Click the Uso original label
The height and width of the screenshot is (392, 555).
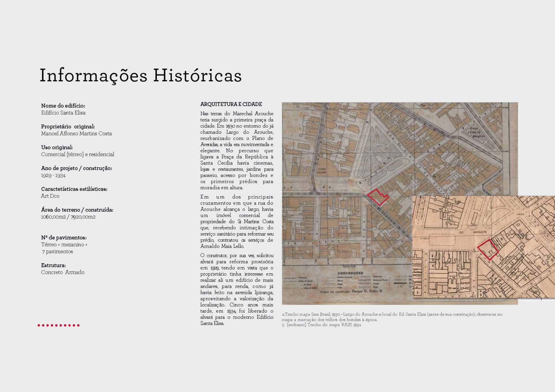click(57, 147)
